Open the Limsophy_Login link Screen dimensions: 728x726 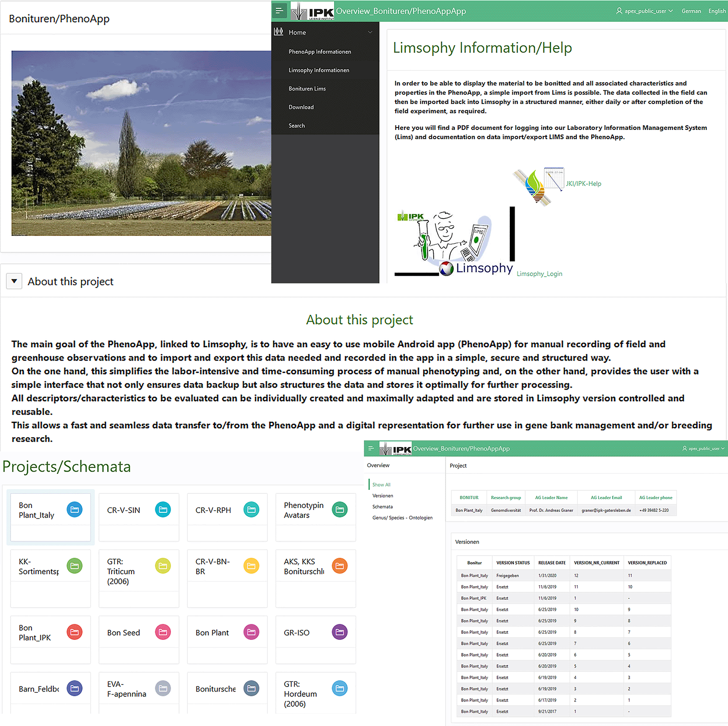click(x=539, y=274)
